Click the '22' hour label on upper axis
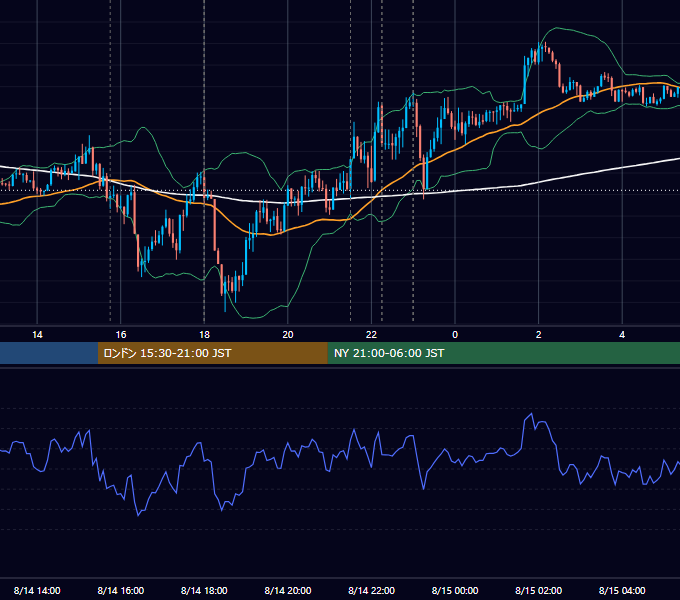Image resolution: width=680 pixels, height=600 pixels. (371, 335)
